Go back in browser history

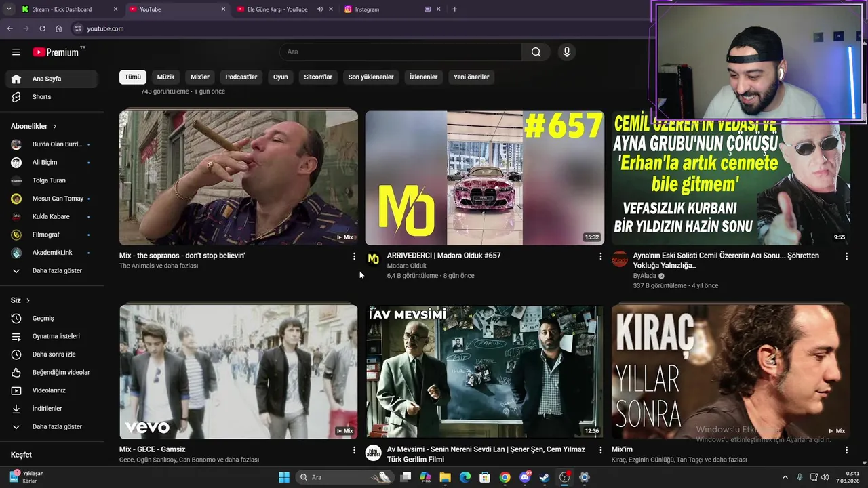9,28
